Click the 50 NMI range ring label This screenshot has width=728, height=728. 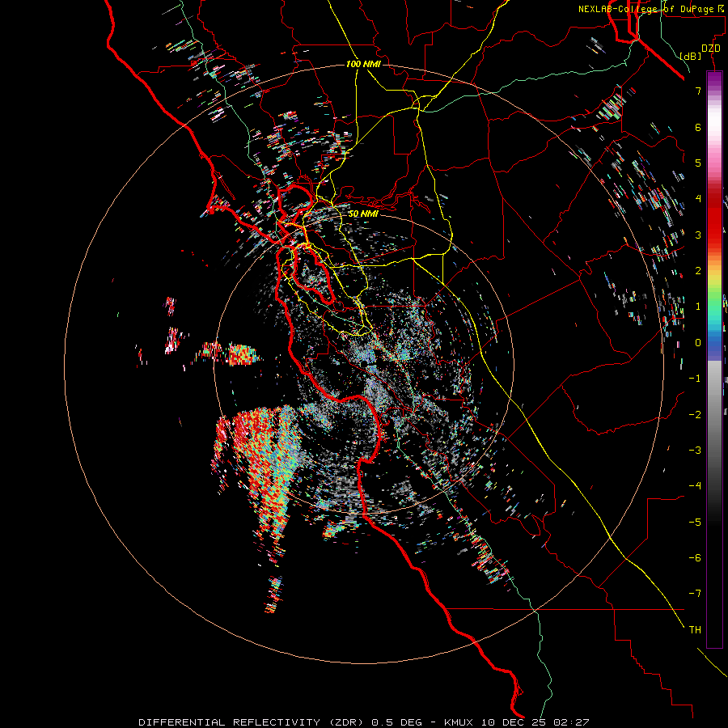pos(363,214)
